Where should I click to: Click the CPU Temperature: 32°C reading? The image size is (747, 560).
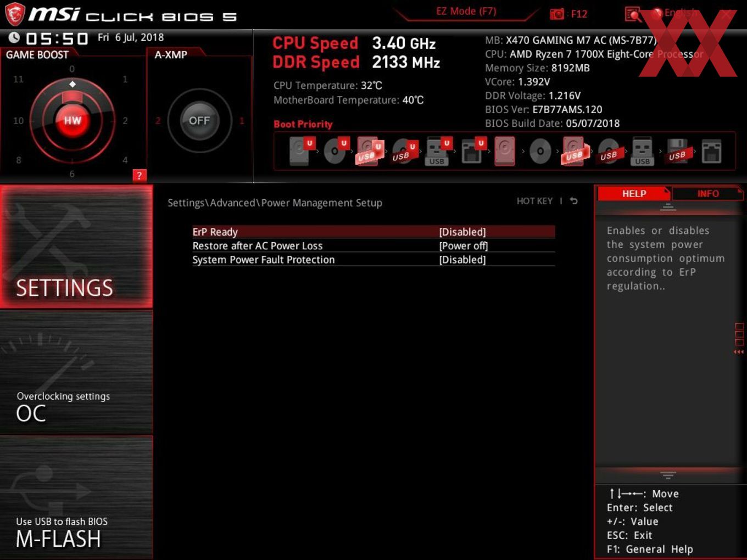(x=328, y=85)
